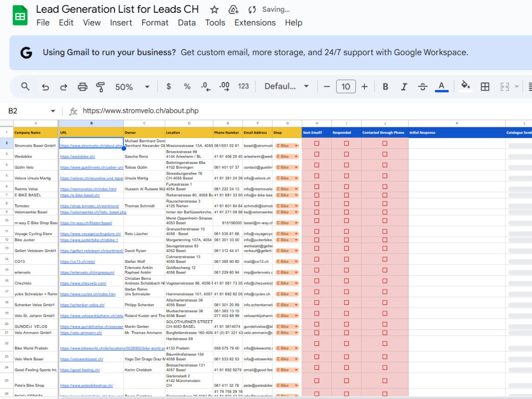
Task: Open the Insert menu
Action: coord(121,23)
